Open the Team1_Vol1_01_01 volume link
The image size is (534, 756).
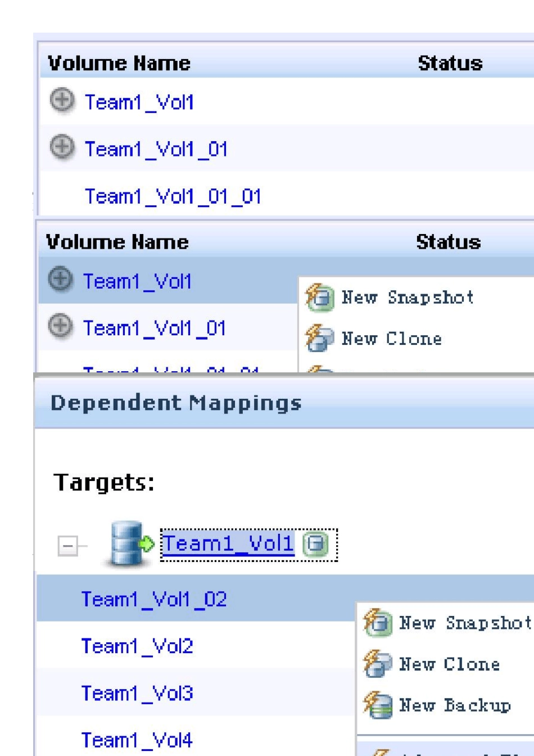[173, 197]
